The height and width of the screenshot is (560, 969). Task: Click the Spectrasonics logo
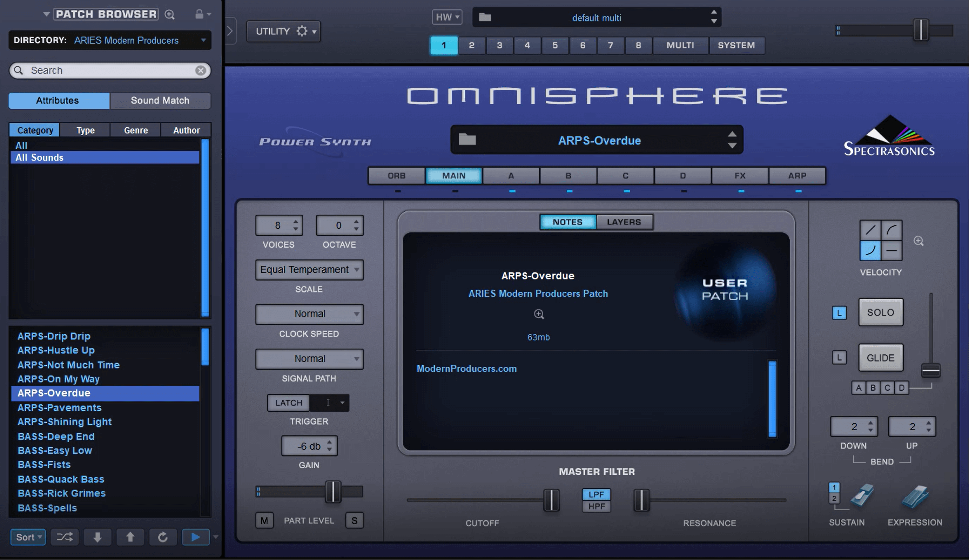point(889,136)
